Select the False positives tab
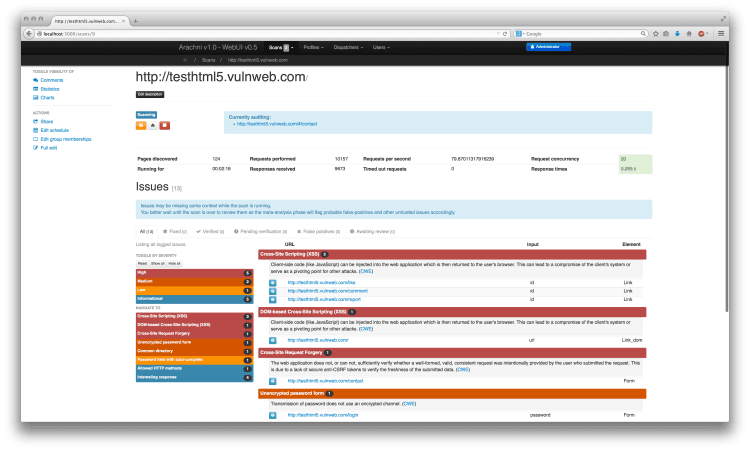 (x=319, y=231)
